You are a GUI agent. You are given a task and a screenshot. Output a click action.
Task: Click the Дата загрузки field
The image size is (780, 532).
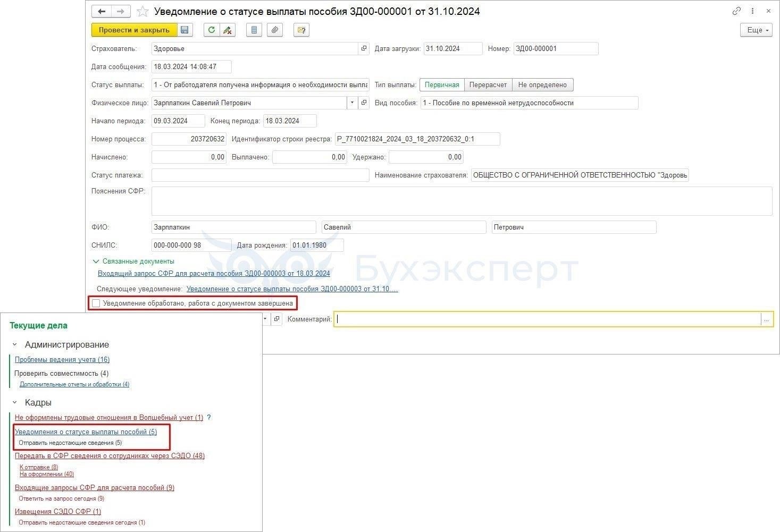pyautogui.click(x=453, y=48)
